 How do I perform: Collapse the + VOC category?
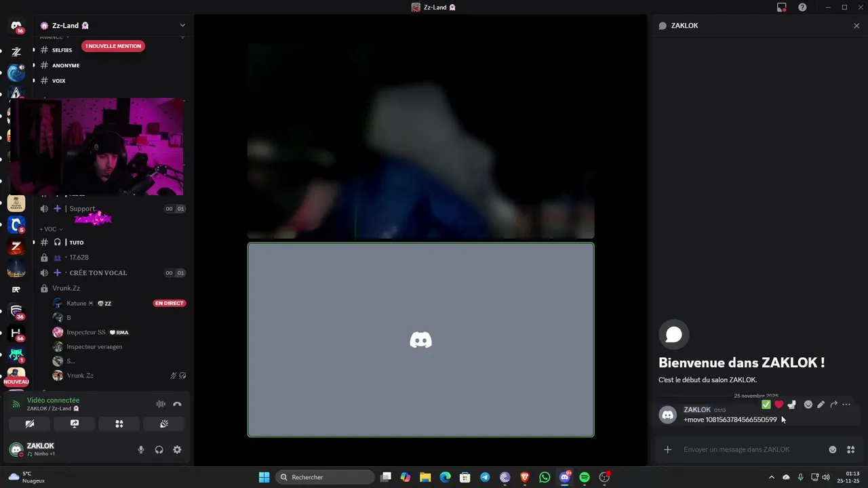(51, 229)
